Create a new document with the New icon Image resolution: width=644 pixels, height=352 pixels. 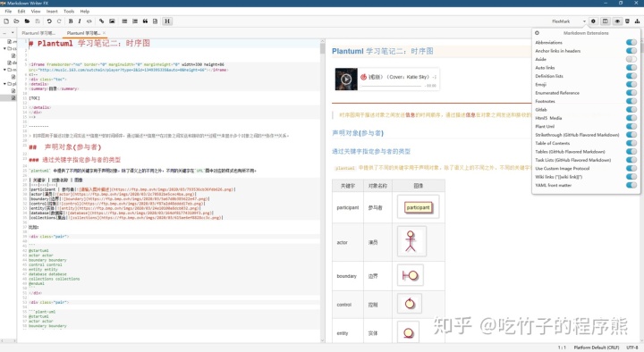point(6,21)
